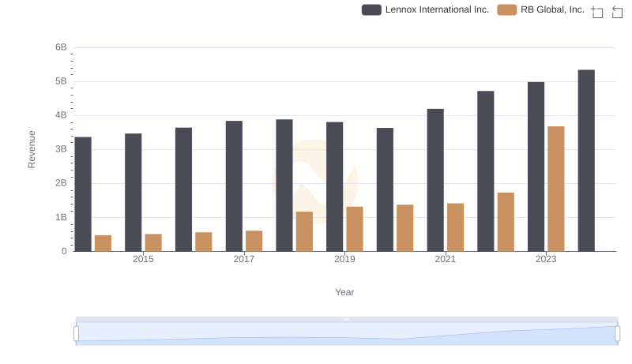632x364 pixels.
Task: Toggle the RB Global, Inc. series label
Action: coord(552,9)
